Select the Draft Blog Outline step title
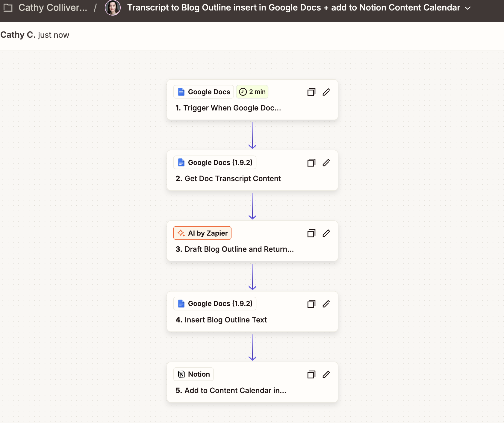This screenshot has height=423, width=504. click(234, 249)
